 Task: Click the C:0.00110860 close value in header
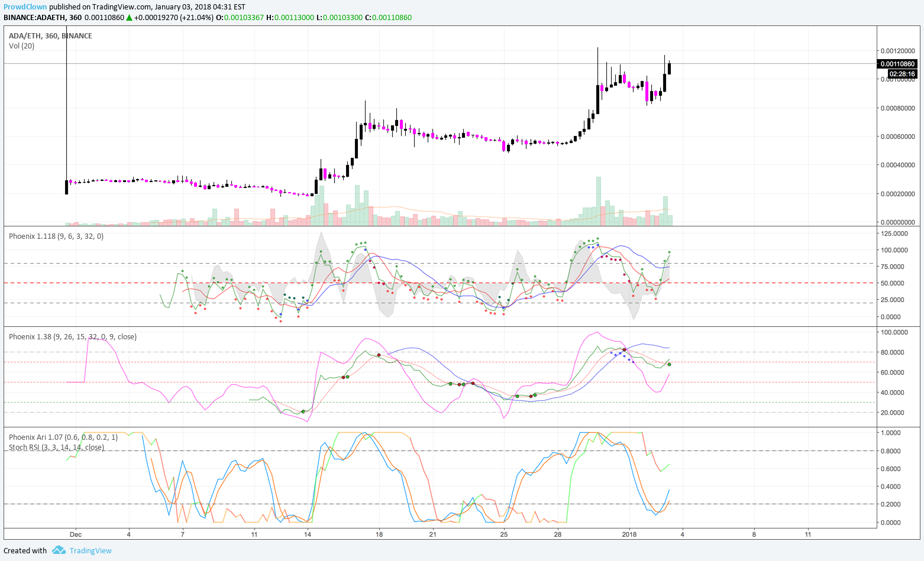pos(388,17)
